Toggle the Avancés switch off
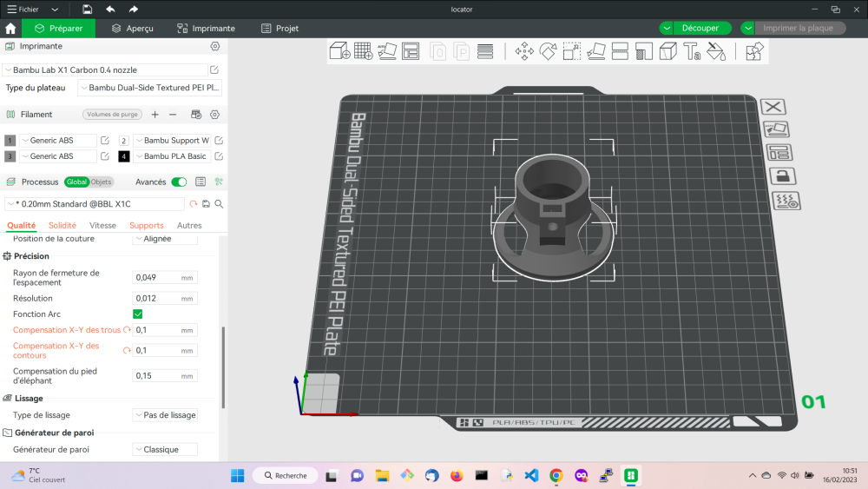The width and height of the screenshot is (868, 489). 179,182
